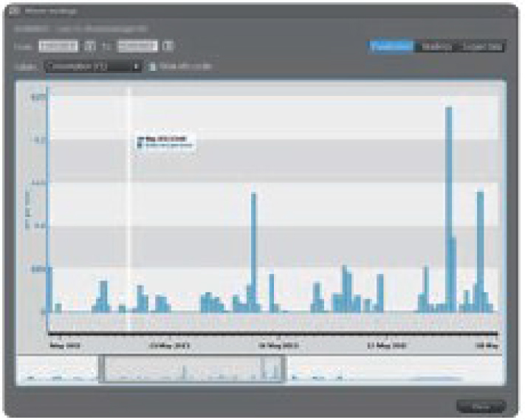Click the To date input field
The width and height of the screenshot is (525, 420).
136,47
